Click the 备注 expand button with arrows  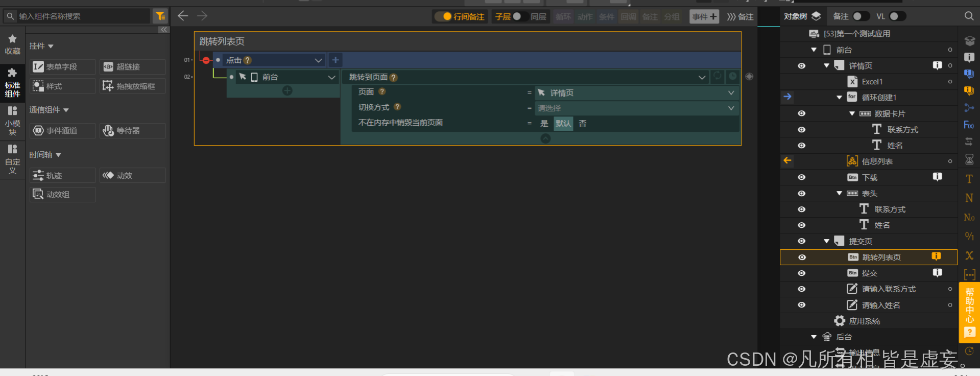(x=740, y=16)
